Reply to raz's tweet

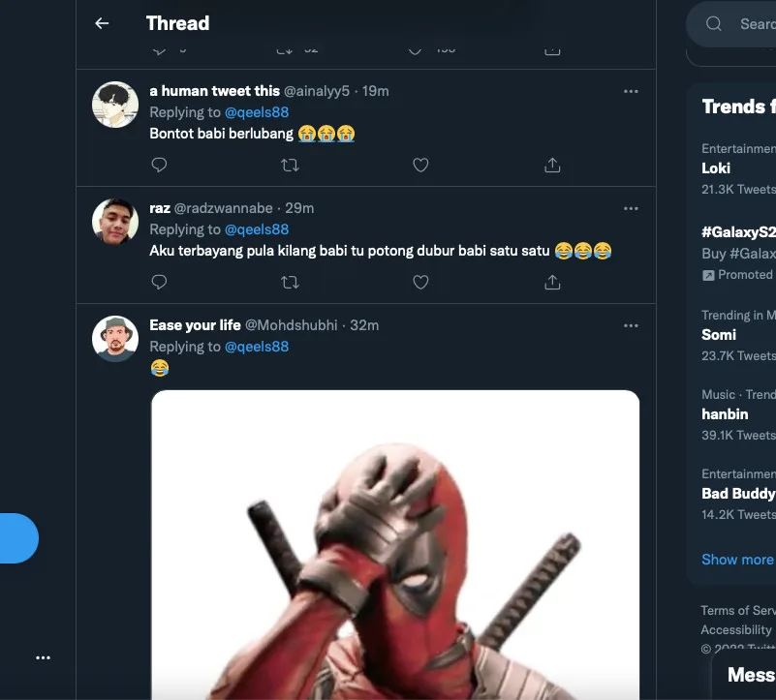[x=160, y=282]
